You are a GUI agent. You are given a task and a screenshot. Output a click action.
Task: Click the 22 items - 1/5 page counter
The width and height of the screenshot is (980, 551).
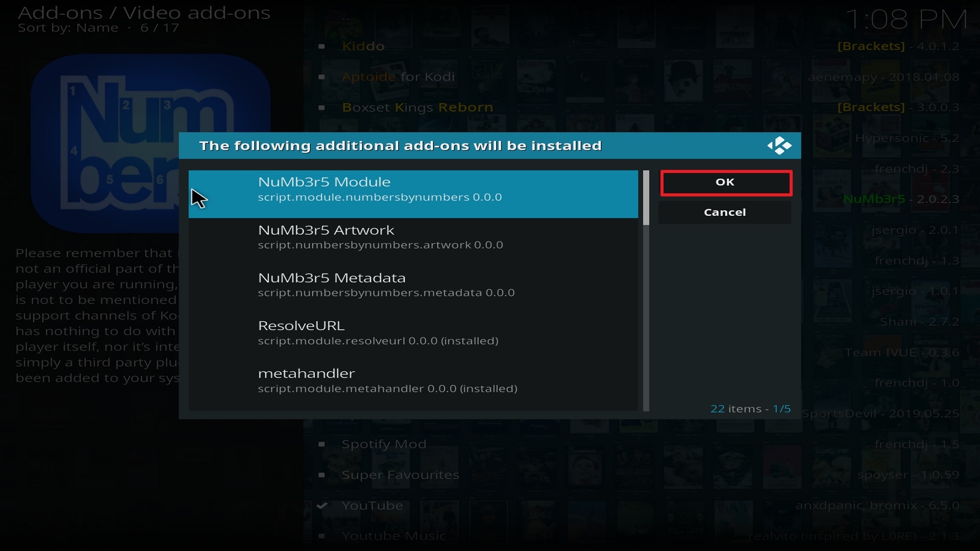750,409
